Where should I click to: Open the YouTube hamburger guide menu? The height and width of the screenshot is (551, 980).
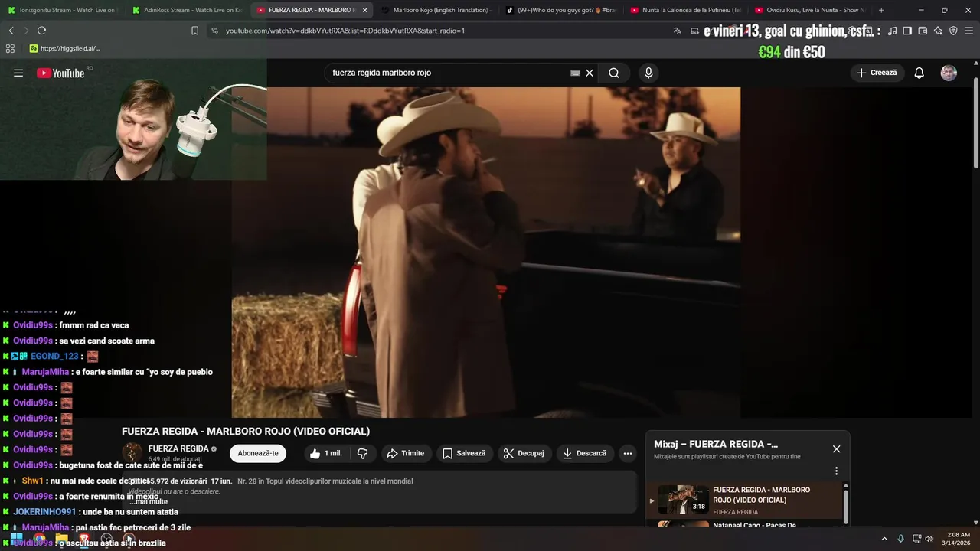pos(18,73)
